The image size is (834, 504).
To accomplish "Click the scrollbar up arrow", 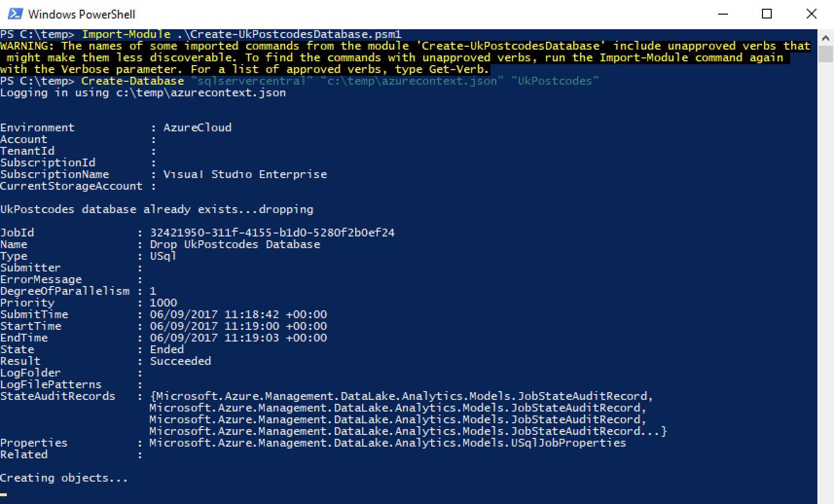I will click(x=825, y=37).
